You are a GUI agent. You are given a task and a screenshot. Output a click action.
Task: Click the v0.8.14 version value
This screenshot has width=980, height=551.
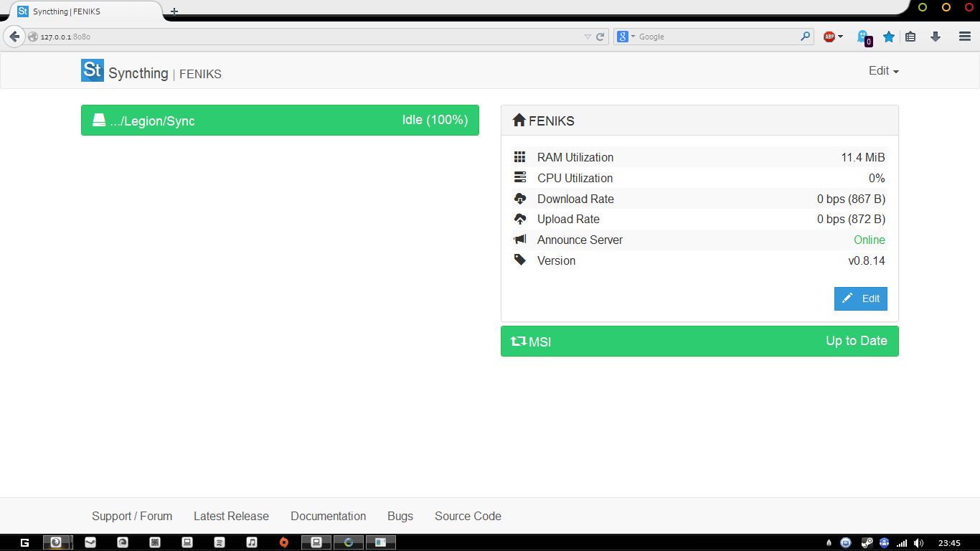[x=867, y=260]
